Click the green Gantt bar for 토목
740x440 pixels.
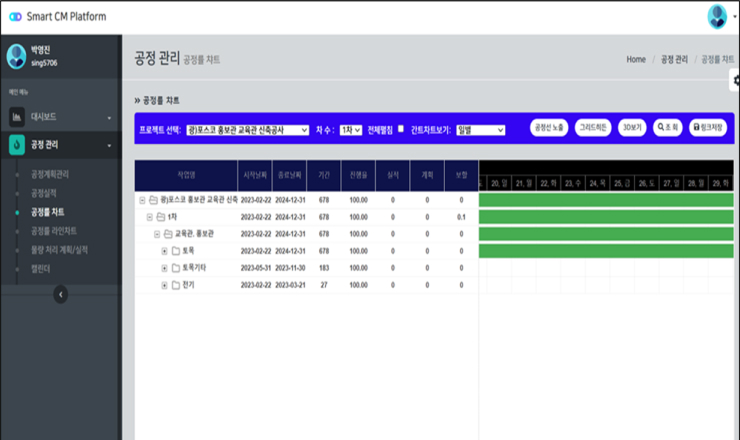(x=606, y=251)
